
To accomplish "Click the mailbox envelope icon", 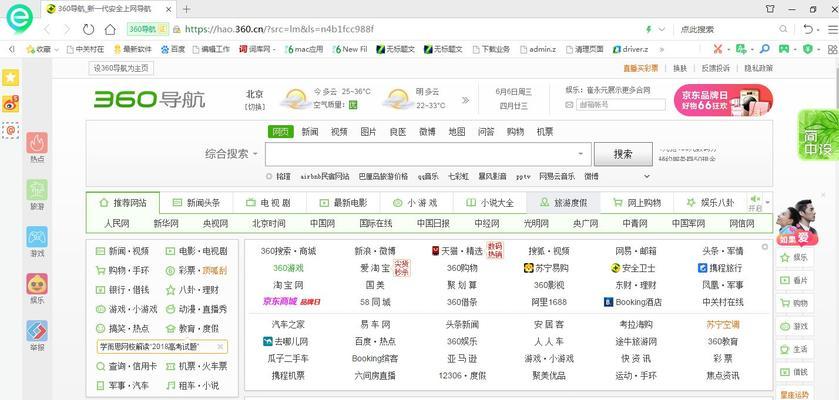I will (569, 105).
